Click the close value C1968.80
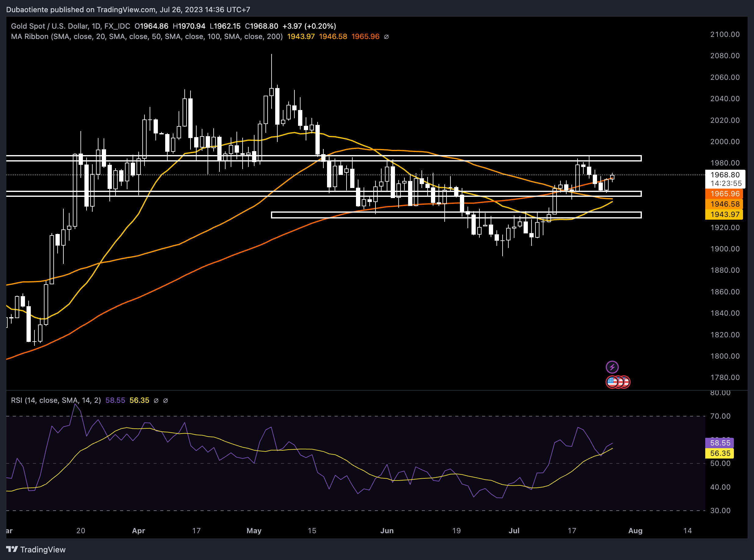This screenshot has width=754, height=560. [x=261, y=26]
